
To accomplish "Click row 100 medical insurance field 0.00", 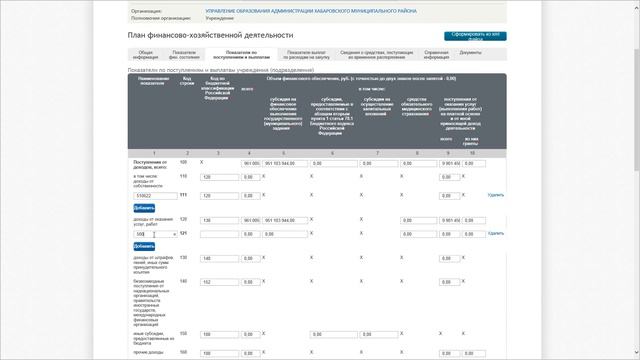I will click(x=418, y=164).
